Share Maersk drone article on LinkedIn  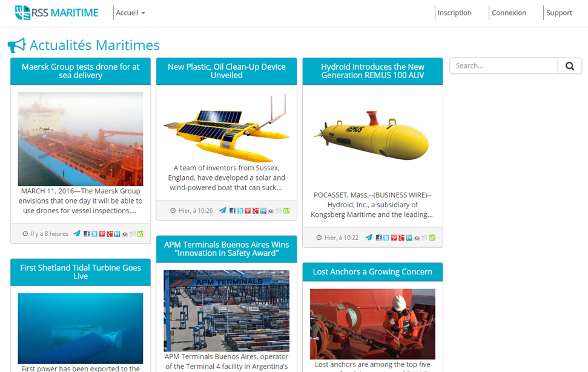coord(117,234)
